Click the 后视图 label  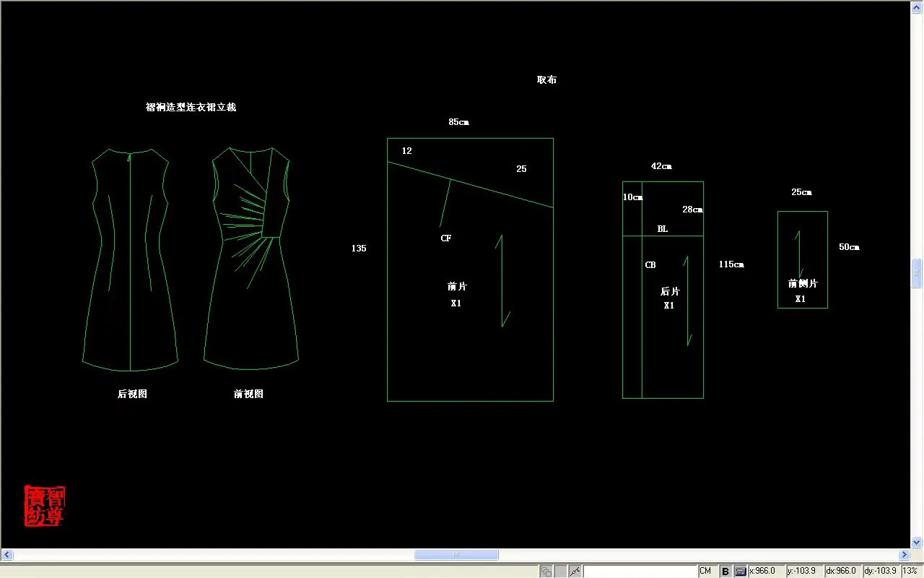pyautogui.click(x=132, y=394)
